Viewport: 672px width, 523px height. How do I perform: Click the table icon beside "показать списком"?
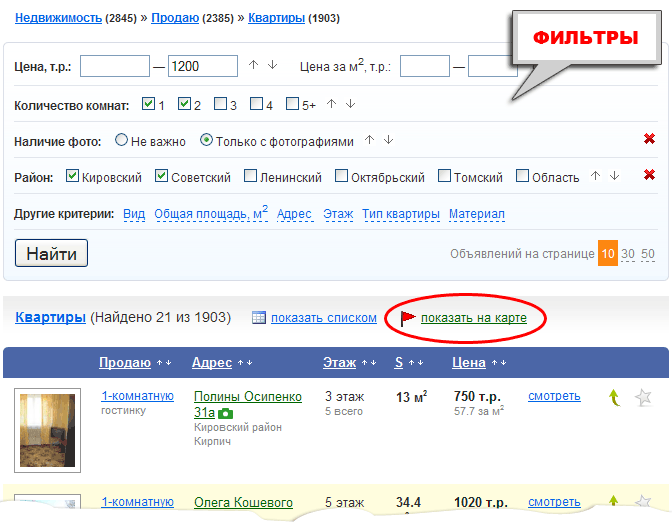pos(258,318)
